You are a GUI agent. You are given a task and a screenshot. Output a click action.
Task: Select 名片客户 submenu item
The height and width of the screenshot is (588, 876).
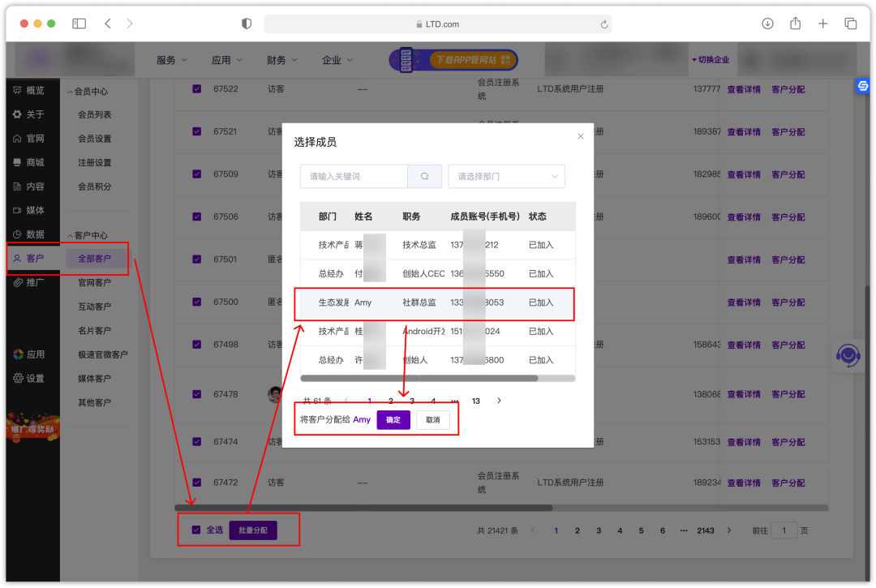94,330
